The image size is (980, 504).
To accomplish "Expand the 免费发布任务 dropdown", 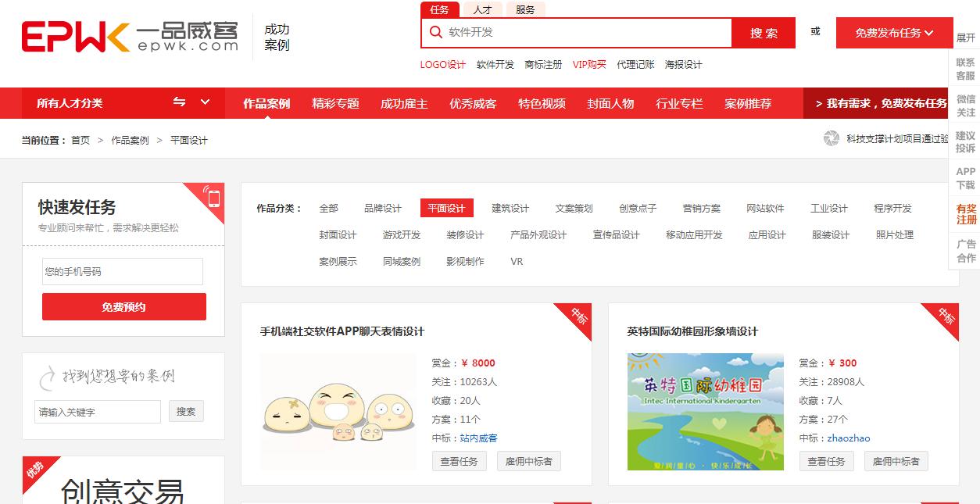I will click(893, 33).
